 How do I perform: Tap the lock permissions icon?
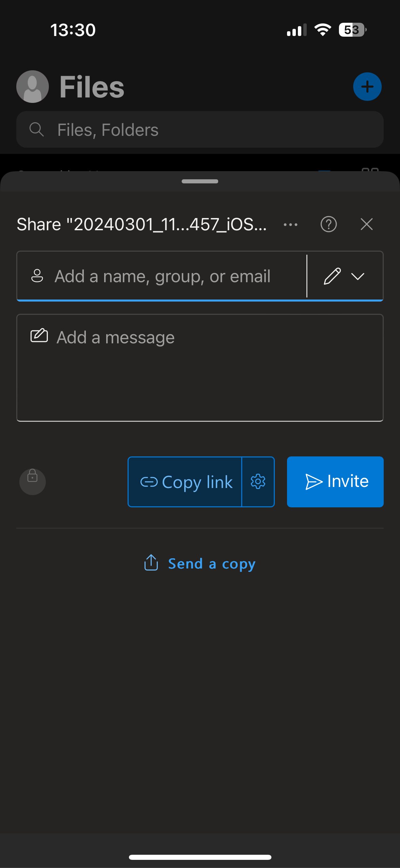[33, 481]
